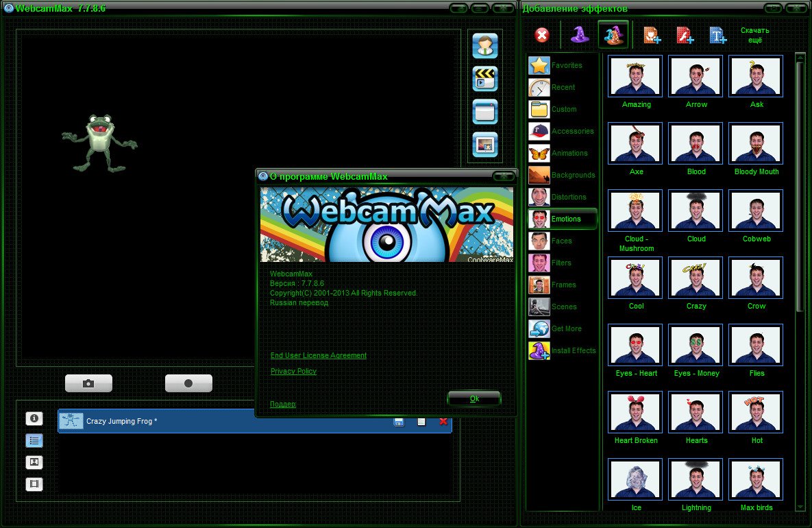Open the Privacy Policy link
812x528 pixels.
(294, 371)
